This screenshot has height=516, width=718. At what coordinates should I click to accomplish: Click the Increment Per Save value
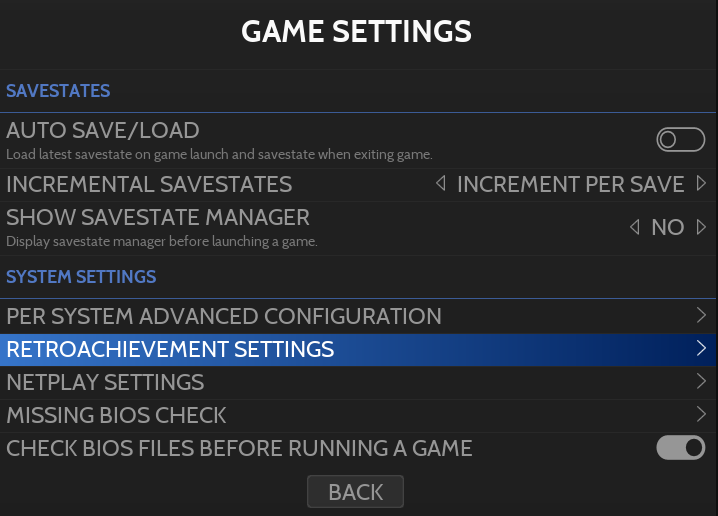coord(570,184)
